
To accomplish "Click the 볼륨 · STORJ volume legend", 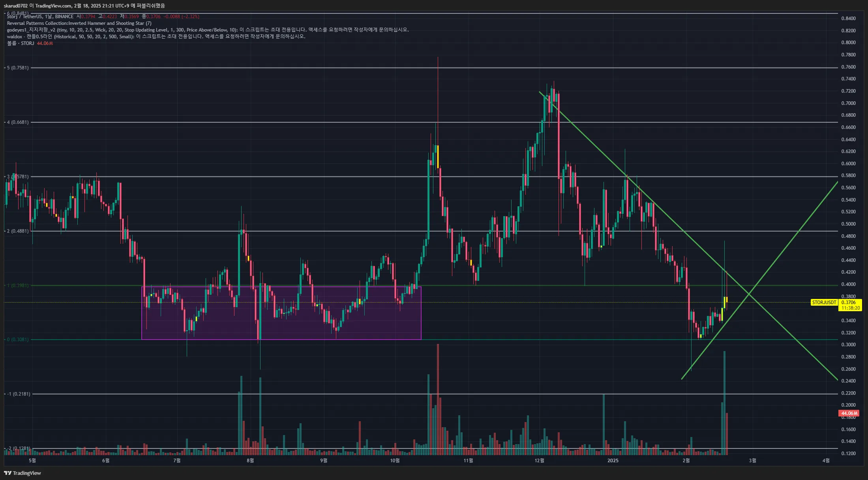I will click(30, 43).
